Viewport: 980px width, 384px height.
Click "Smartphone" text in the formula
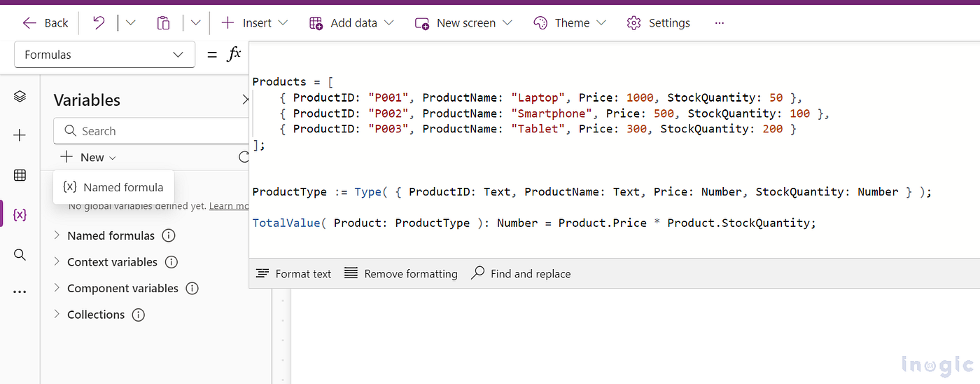(552, 114)
